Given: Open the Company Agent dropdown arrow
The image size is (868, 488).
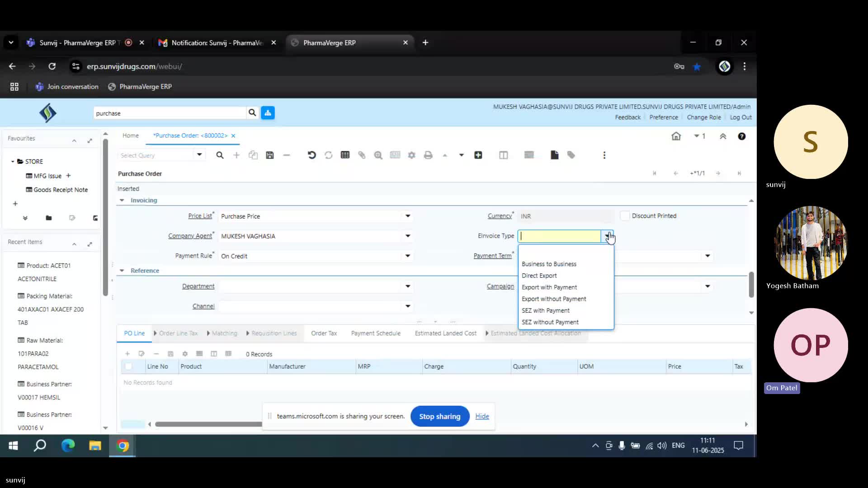Looking at the screenshot, I should coord(408,236).
